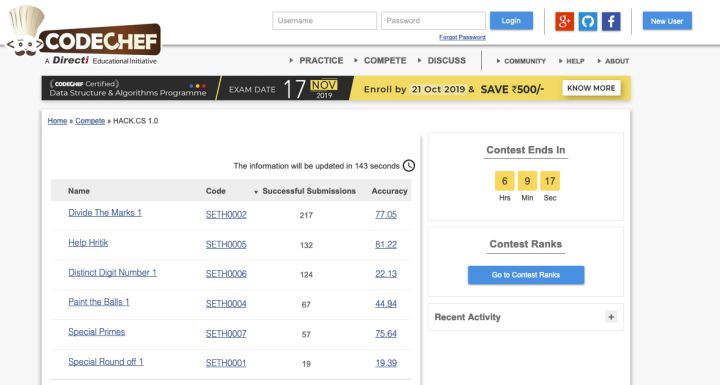Image resolution: width=720 pixels, height=385 pixels.
Task: Go to Contest Ranks button
Action: click(x=526, y=275)
